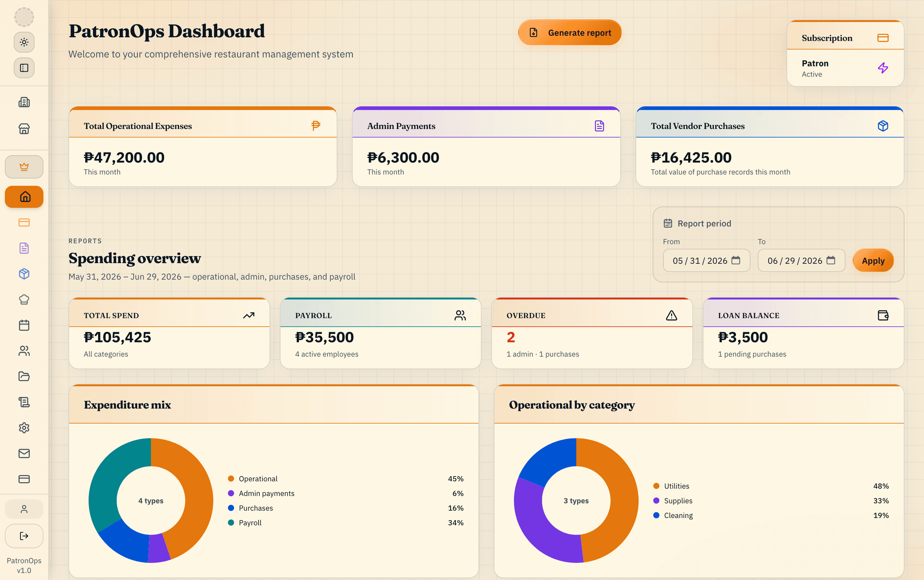This screenshot has height=580, width=924.
Task: Click the circular avatar at sidebar top
Action: click(x=24, y=17)
